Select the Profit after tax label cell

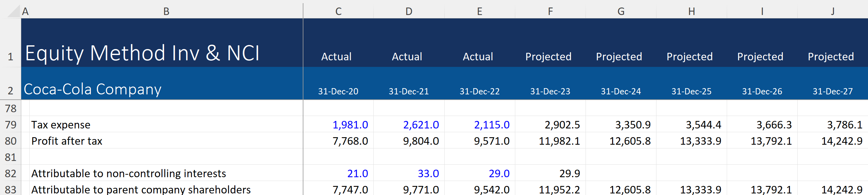(x=67, y=141)
